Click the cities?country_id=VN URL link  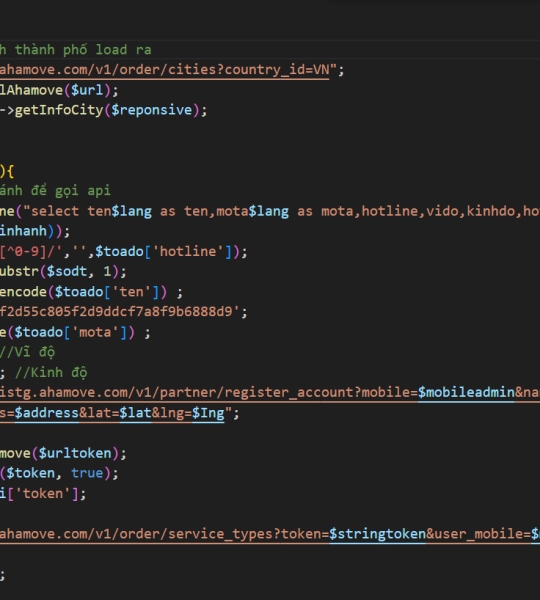point(165,70)
